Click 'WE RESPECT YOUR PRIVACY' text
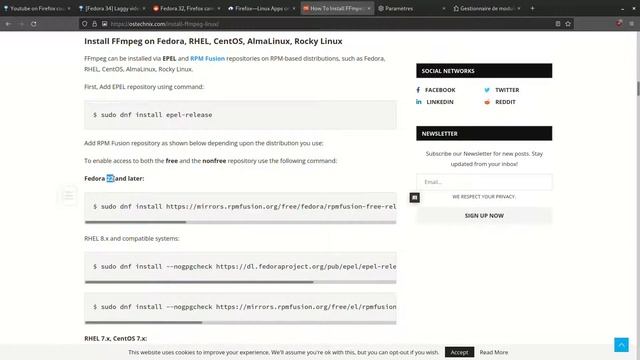Viewport: 640px width, 360px height. (484, 197)
